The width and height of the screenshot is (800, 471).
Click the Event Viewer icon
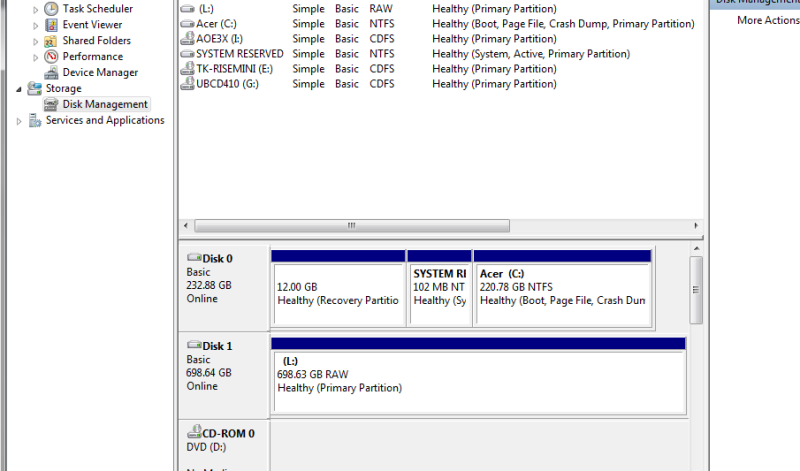(51, 24)
